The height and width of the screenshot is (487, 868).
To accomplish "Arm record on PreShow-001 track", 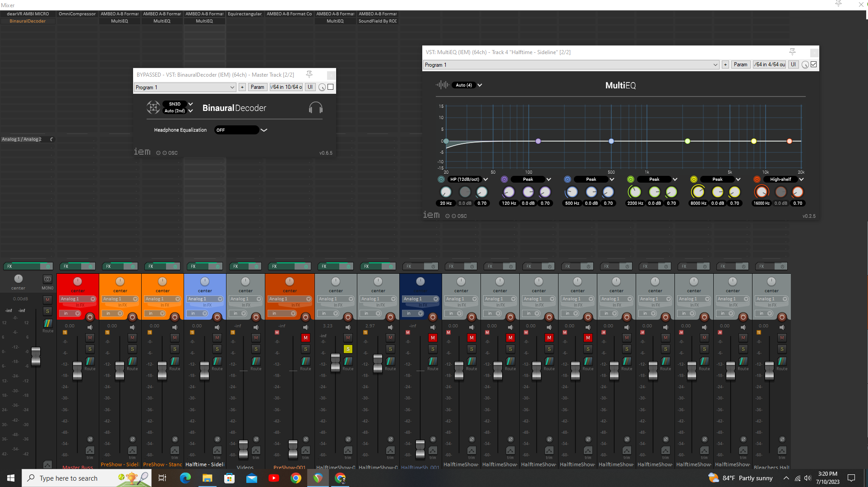I will tap(305, 317).
